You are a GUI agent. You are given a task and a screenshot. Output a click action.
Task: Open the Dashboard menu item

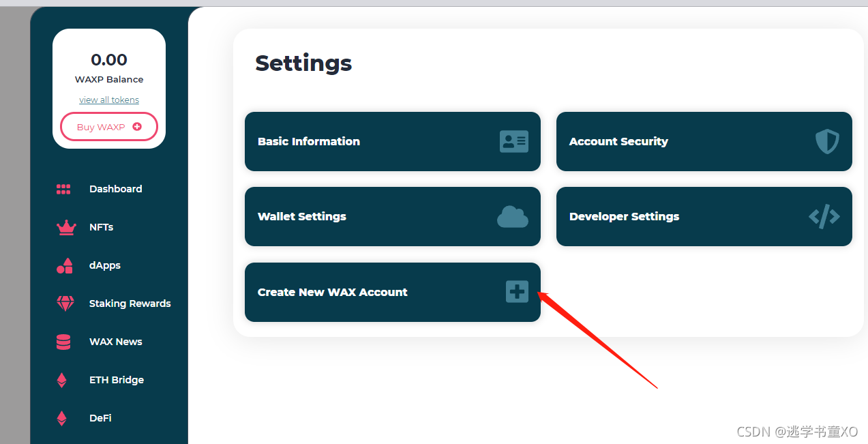pyautogui.click(x=115, y=189)
